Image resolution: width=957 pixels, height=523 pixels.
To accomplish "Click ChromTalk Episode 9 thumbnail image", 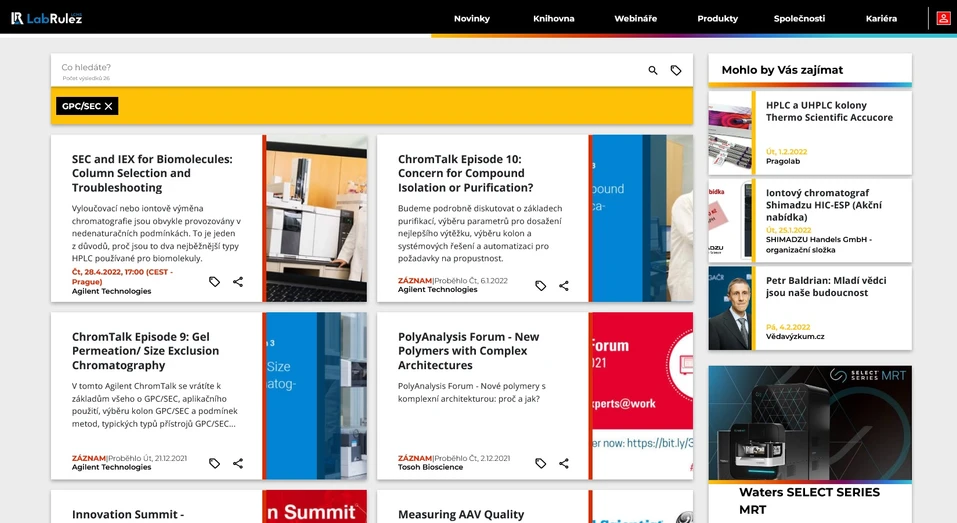I will pyautogui.click(x=317, y=395).
